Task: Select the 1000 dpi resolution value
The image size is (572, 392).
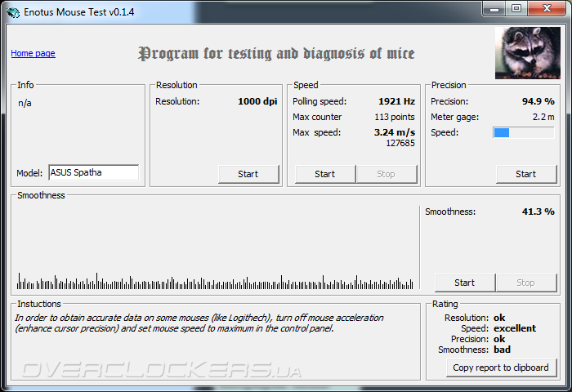Action: (x=257, y=101)
